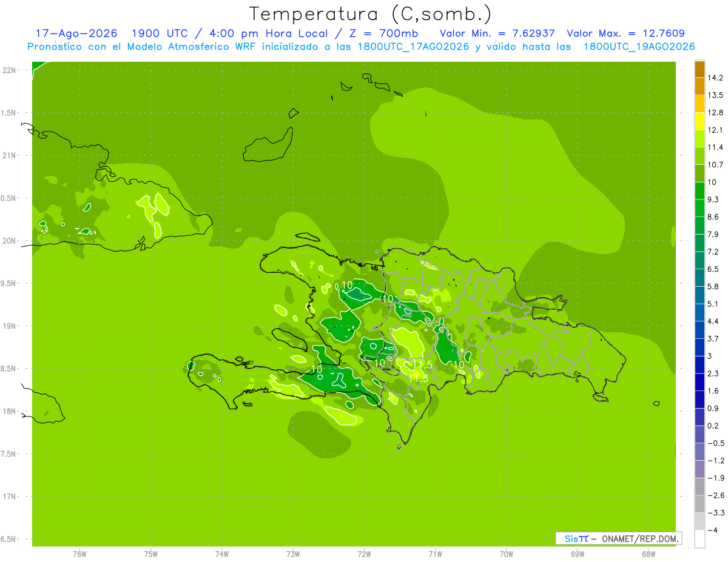Click the '13.5' color scale value

click(x=715, y=95)
